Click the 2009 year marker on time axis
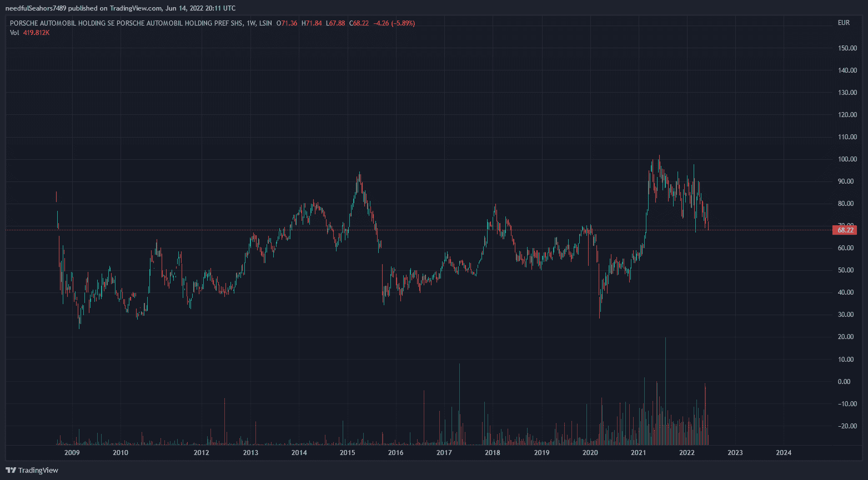 (x=72, y=453)
